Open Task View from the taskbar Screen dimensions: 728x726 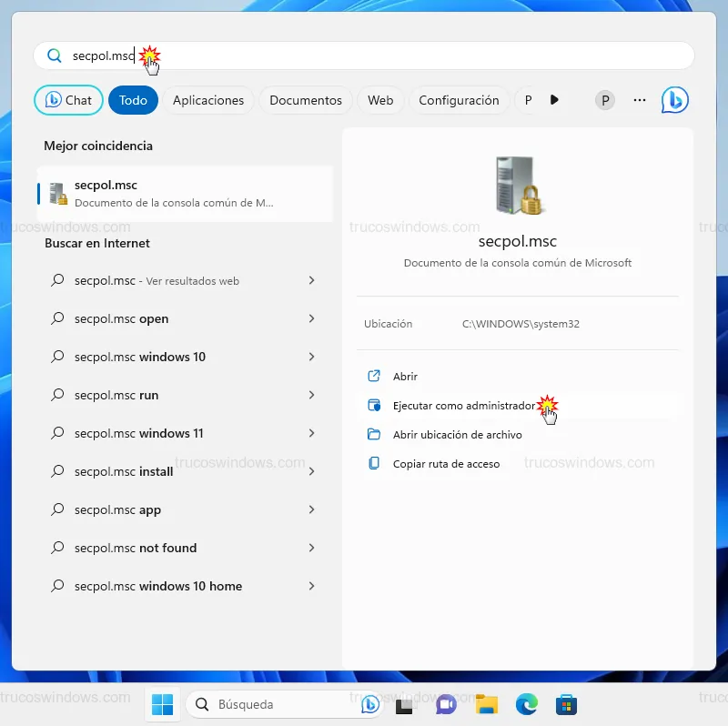[404, 704]
